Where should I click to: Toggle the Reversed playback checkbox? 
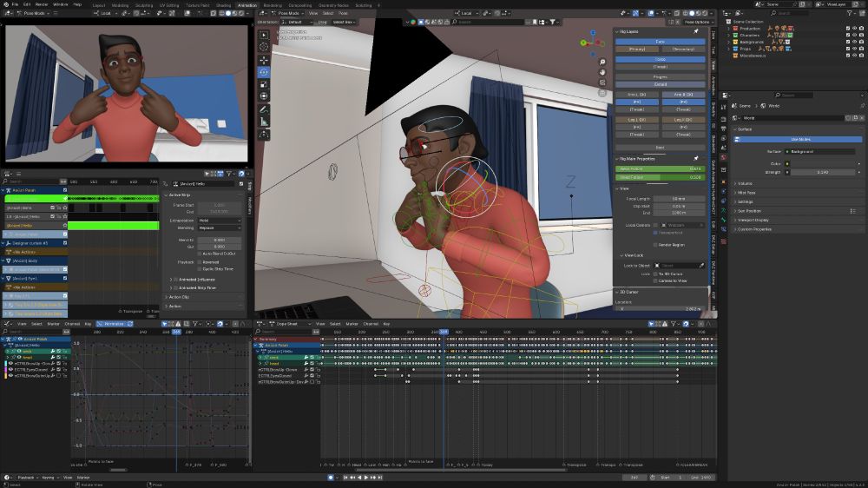point(199,261)
